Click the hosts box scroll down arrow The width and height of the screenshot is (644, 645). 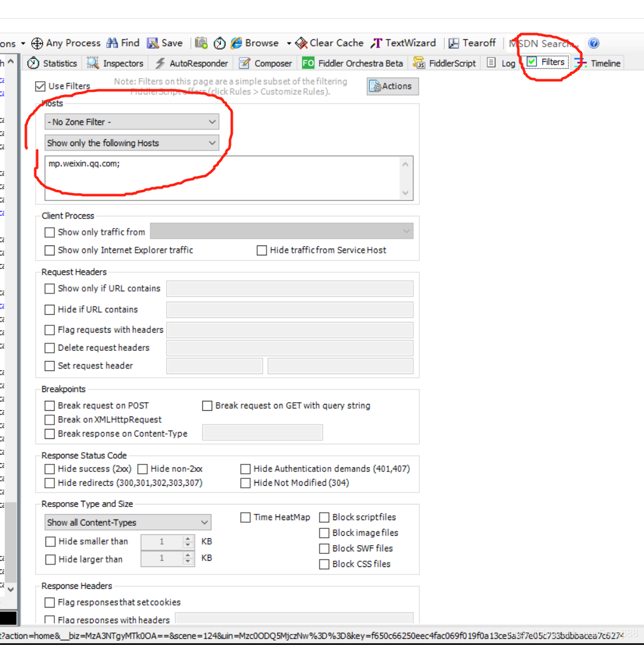(x=406, y=192)
